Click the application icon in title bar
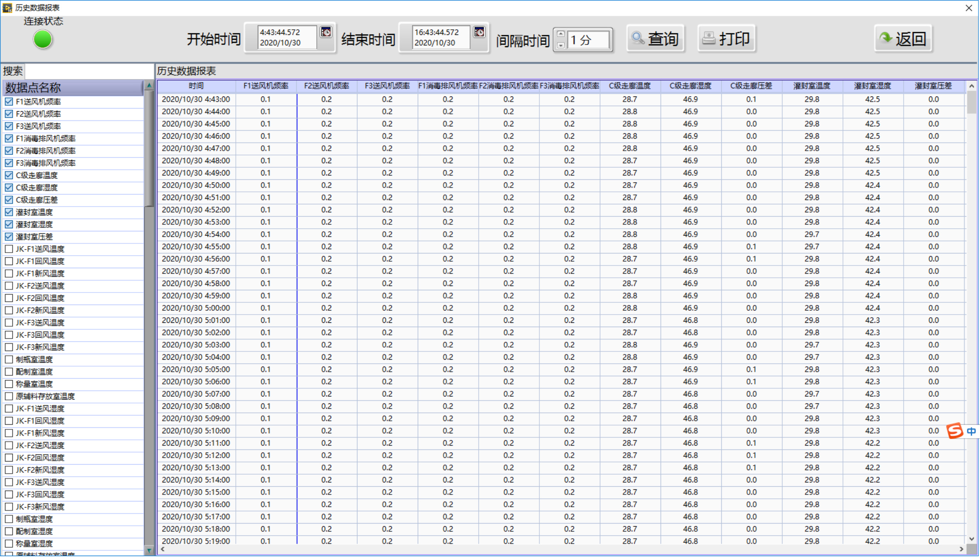 click(7, 7)
